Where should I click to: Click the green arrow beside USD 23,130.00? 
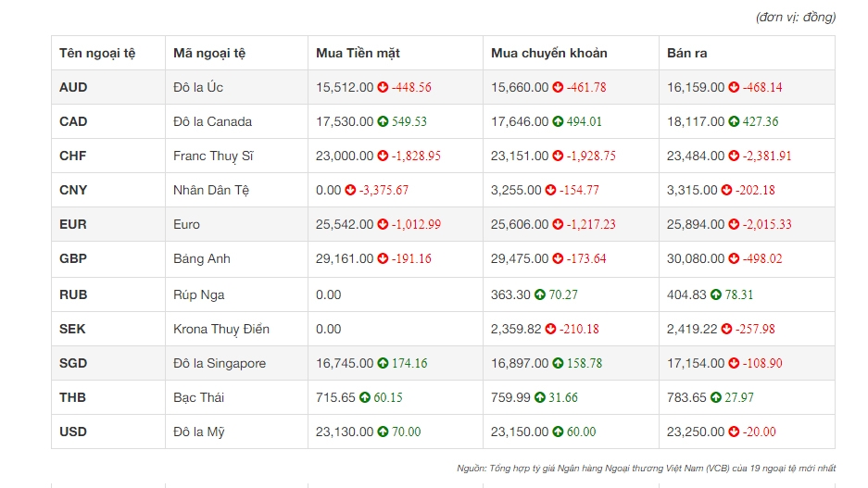384,432
